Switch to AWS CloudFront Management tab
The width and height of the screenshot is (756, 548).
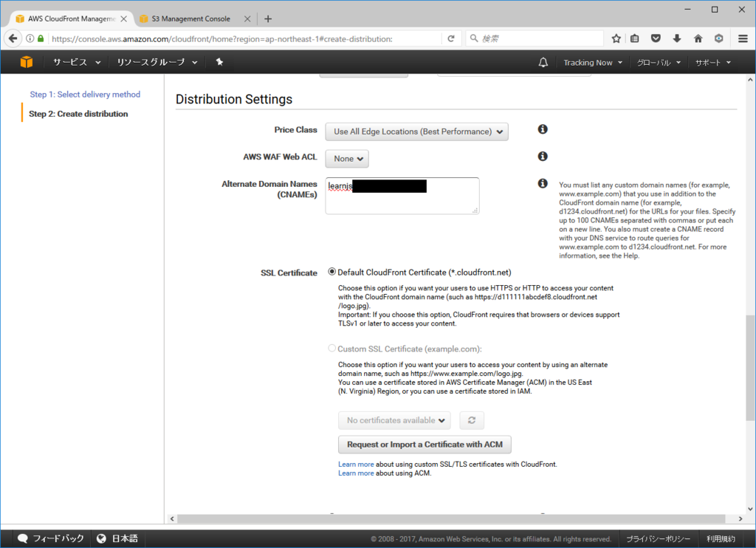pos(72,18)
